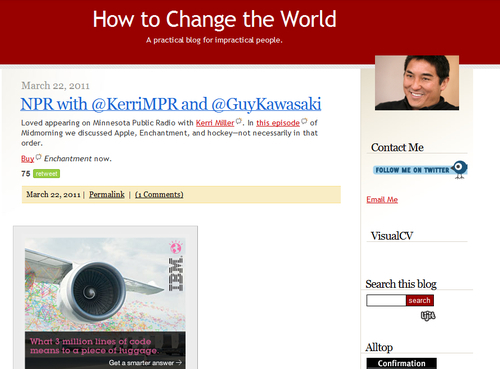Click the 'VisualCV' sidebar heading

click(x=392, y=236)
